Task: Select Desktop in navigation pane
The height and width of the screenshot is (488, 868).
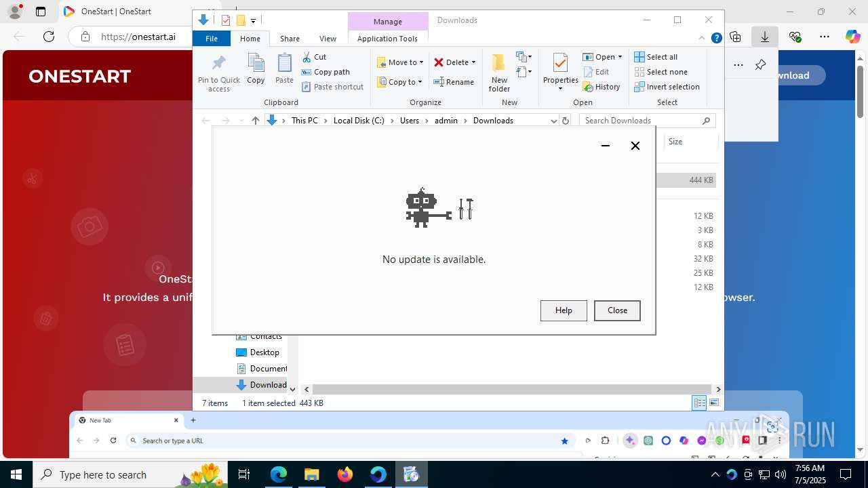Action: coord(264,352)
